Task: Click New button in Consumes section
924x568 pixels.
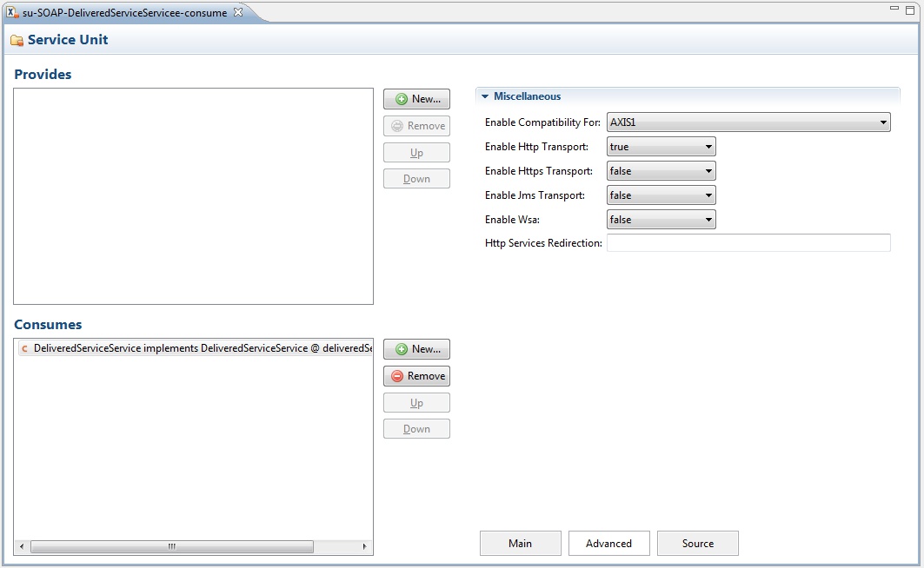Action: click(x=416, y=349)
